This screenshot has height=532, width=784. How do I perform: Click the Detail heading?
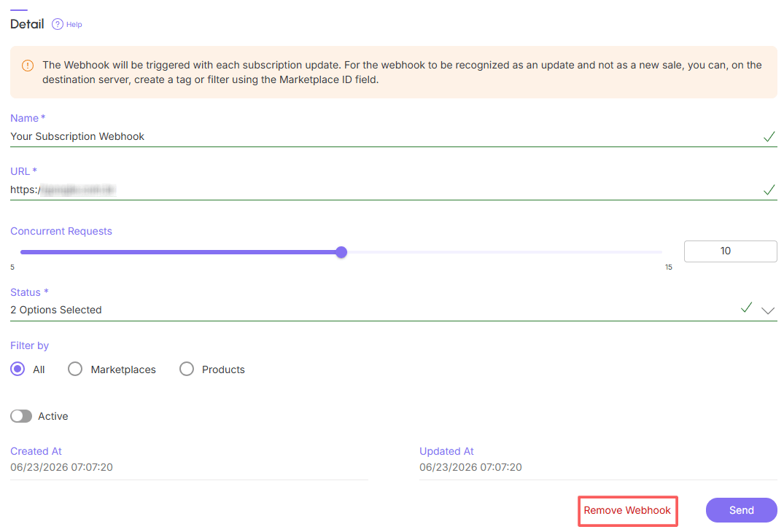(27, 24)
